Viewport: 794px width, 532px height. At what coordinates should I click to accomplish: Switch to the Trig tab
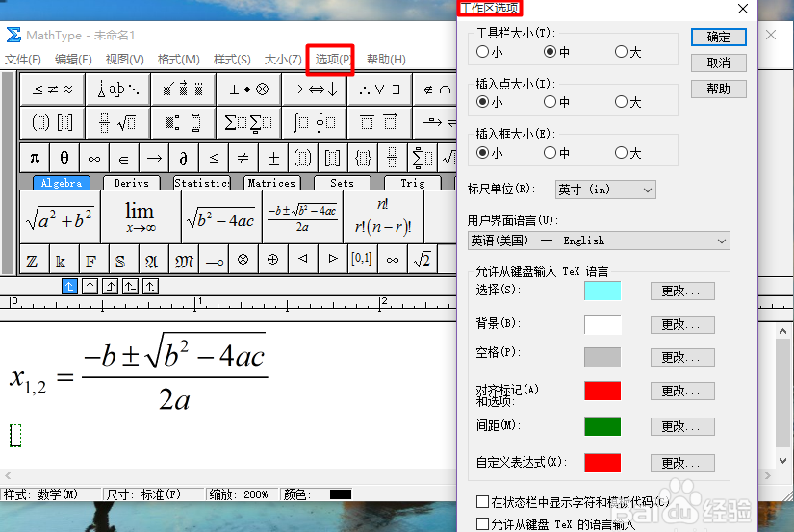[412, 183]
